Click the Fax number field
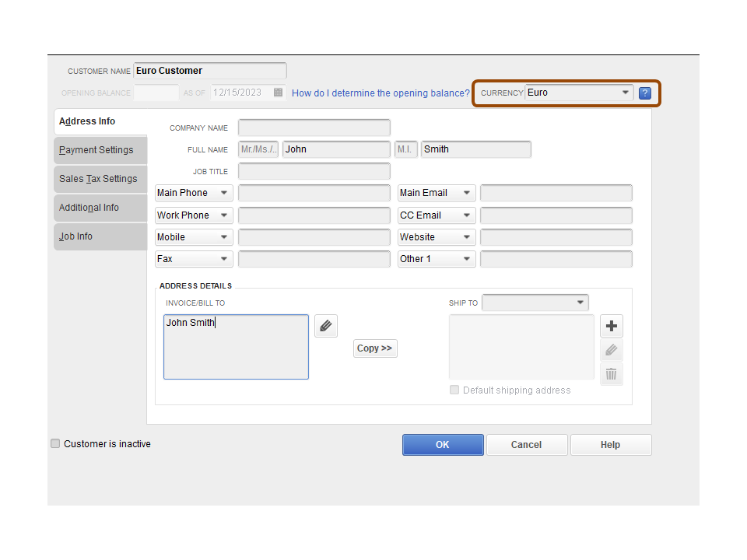Screen dimensions: 747x560 [x=314, y=259]
